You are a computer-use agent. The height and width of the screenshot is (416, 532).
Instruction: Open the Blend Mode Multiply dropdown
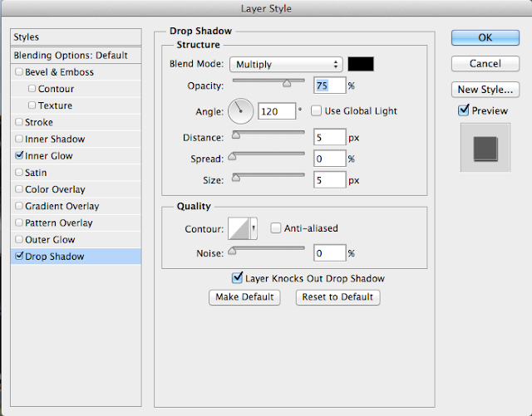[286, 64]
